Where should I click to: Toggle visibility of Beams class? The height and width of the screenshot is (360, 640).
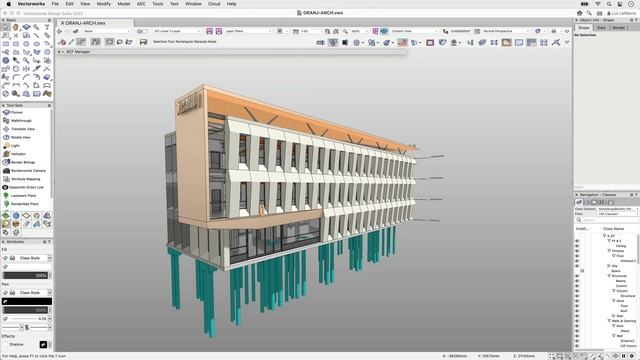click(x=577, y=281)
